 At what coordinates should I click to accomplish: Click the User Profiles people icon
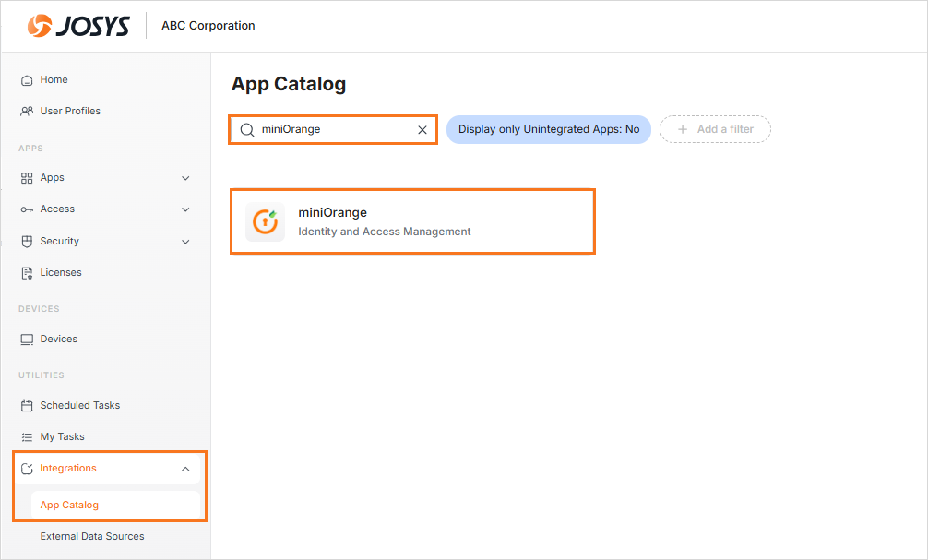[27, 112]
